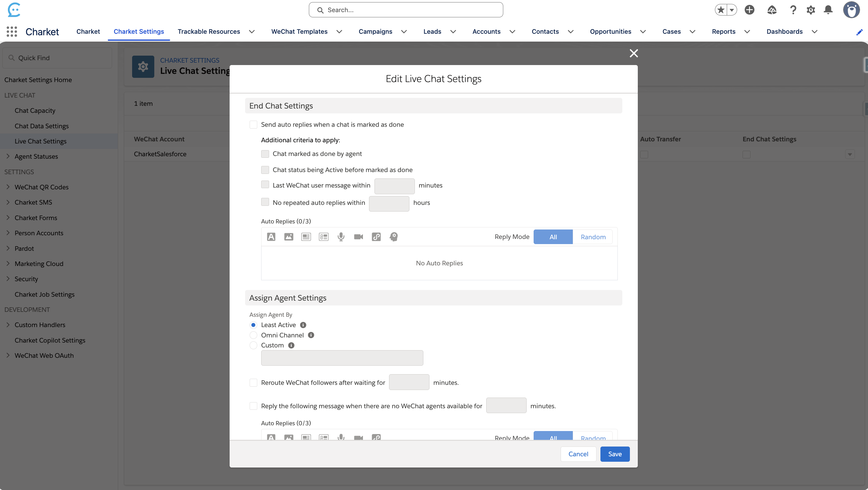868x490 pixels.
Task: Select the Custom radio button
Action: 253,345
